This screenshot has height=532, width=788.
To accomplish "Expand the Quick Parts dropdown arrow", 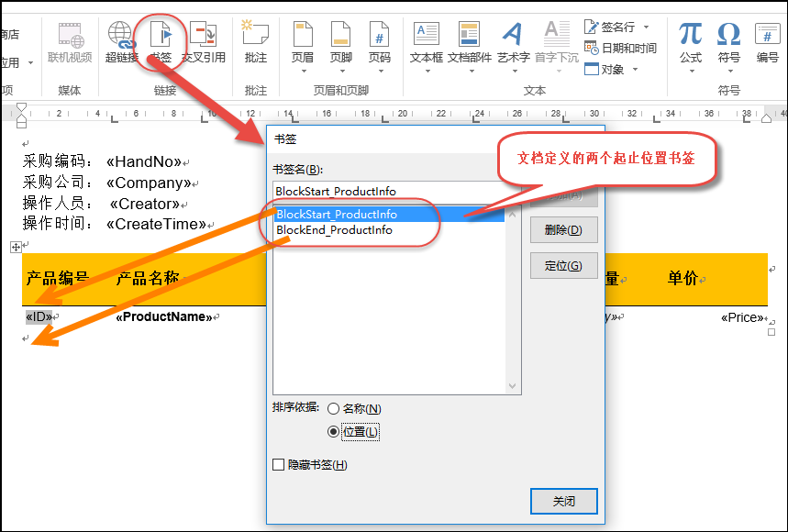I will [x=472, y=72].
